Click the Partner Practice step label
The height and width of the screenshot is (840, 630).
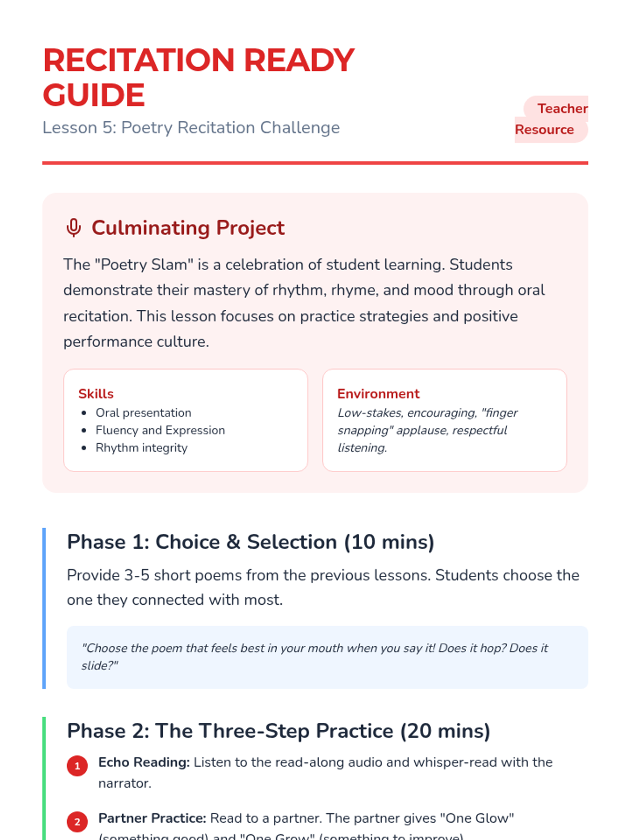(152, 818)
